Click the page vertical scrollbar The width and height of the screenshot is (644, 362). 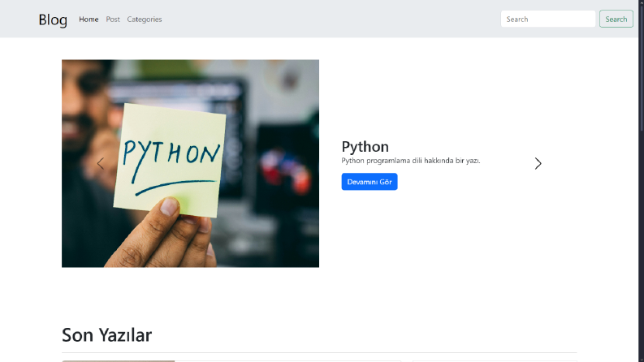tap(641, 181)
